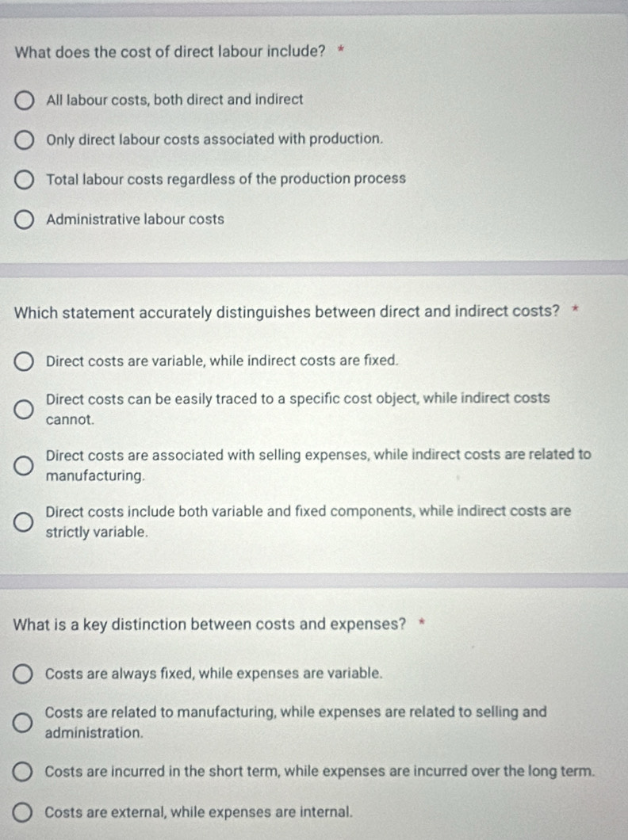
Task: Click the question title about direct labour cost
Action: coord(170,52)
